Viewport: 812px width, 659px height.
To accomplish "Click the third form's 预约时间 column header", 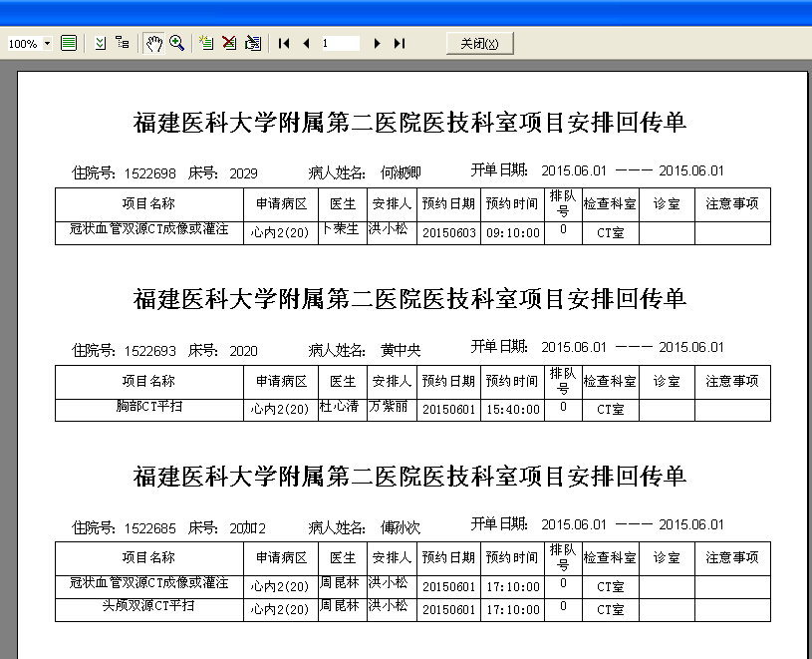I will coord(512,558).
